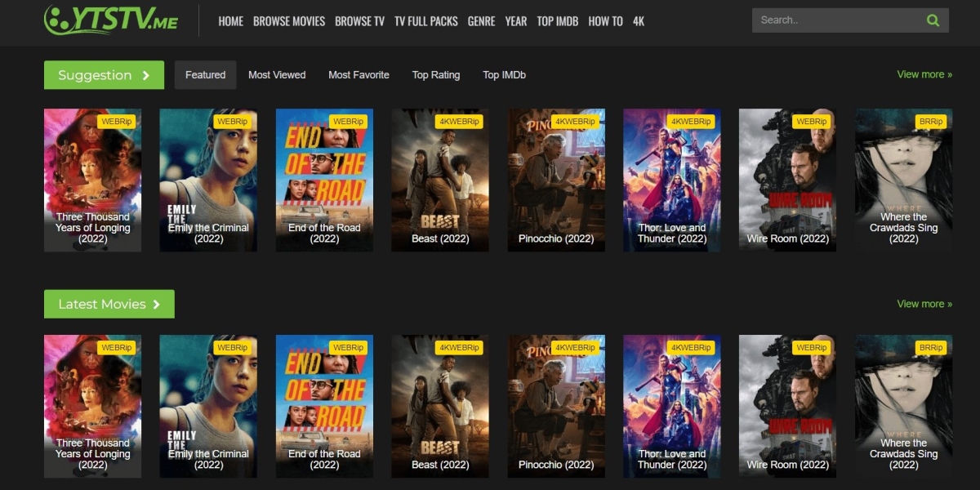Open the TV Full Packs page
Viewport: 980px width, 490px height.
click(x=425, y=21)
